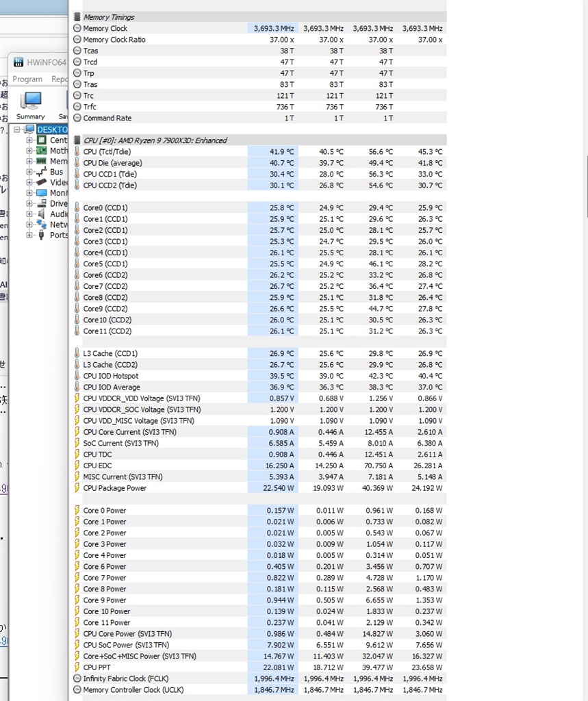Screen dimensions: 588x701
Task: Select the CPU VDDCR_SOC Voltage row label
Action: pos(142,409)
